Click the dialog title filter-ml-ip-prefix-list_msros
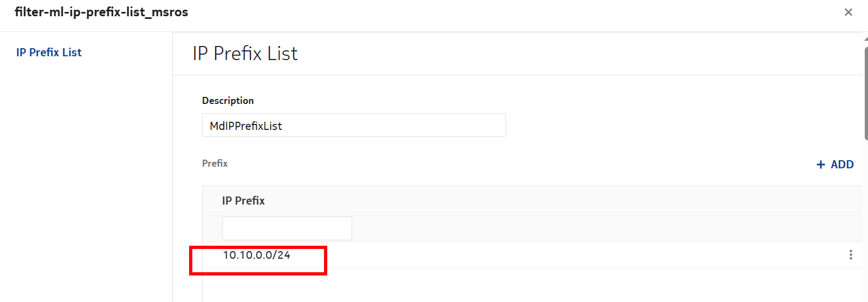868x302 pixels. click(101, 12)
